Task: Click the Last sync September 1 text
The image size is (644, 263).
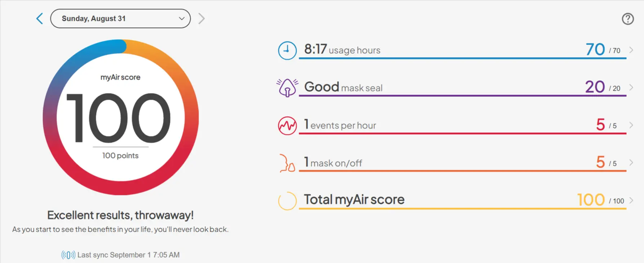Action: coord(128,255)
